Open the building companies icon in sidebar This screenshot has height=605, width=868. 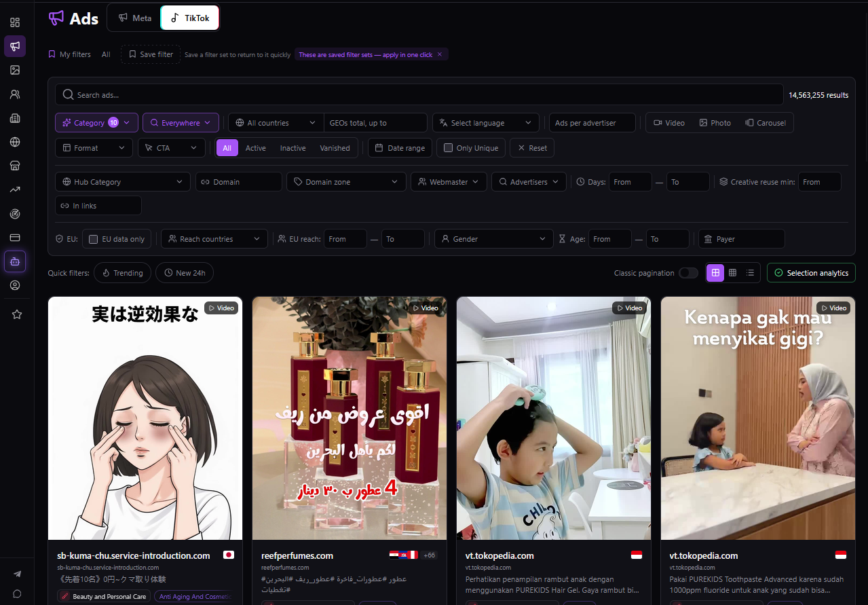pos(15,118)
